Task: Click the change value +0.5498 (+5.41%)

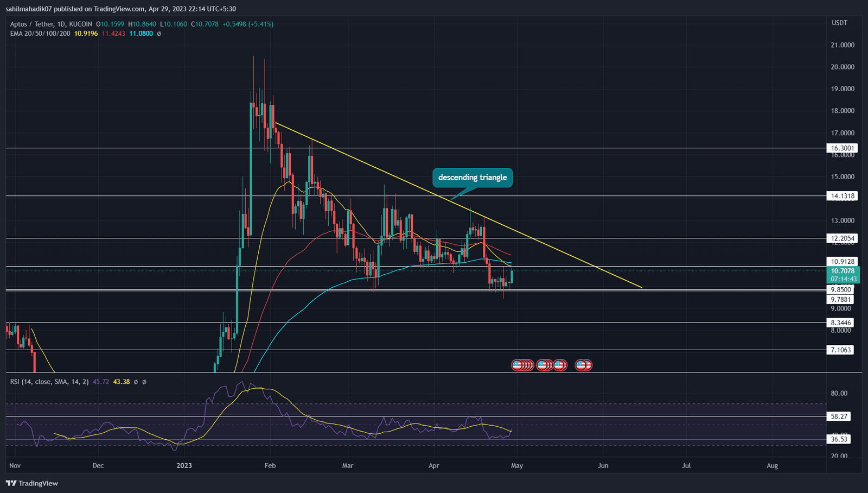Action: 248,24
